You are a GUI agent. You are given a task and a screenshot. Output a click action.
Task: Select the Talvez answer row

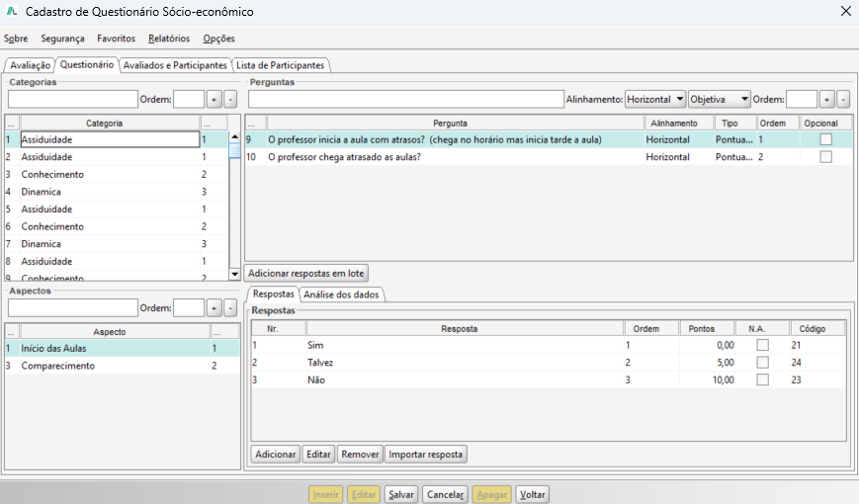tap(549, 363)
